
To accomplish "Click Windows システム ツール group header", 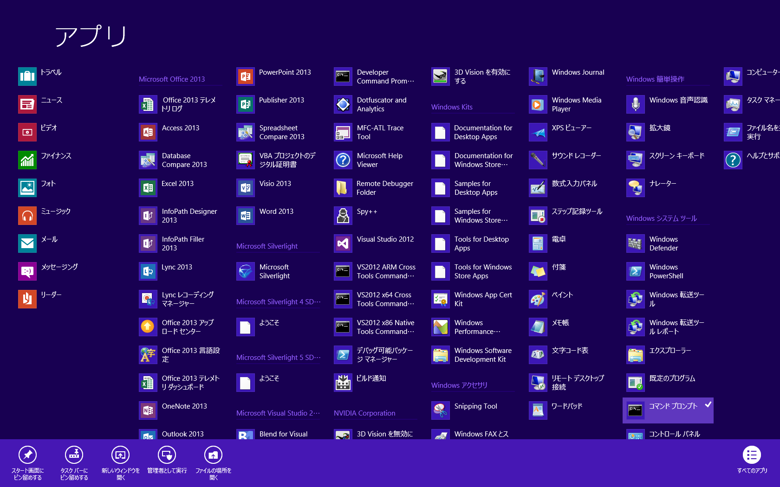I will pyautogui.click(x=661, y=218).
